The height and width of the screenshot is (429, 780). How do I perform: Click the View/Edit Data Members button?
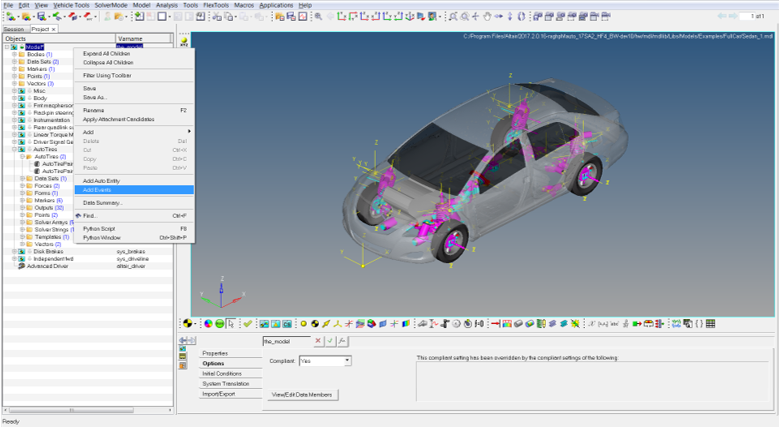click(x=300, y=395)
